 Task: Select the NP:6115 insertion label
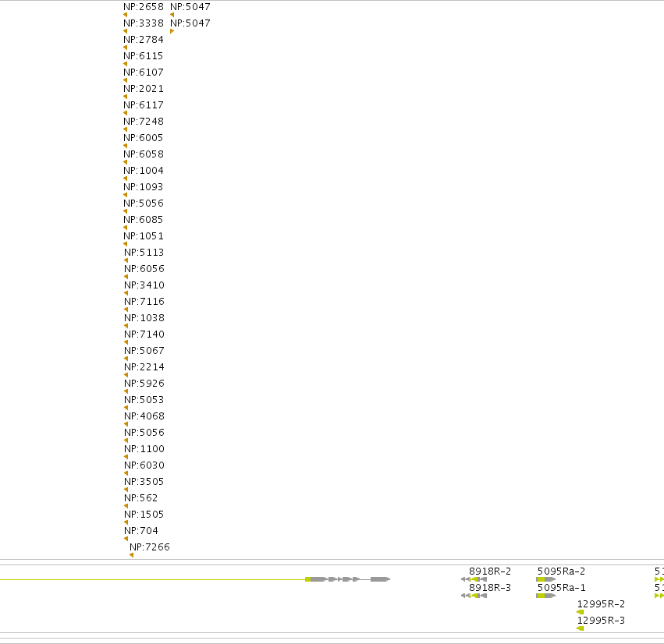click(143, 56)
